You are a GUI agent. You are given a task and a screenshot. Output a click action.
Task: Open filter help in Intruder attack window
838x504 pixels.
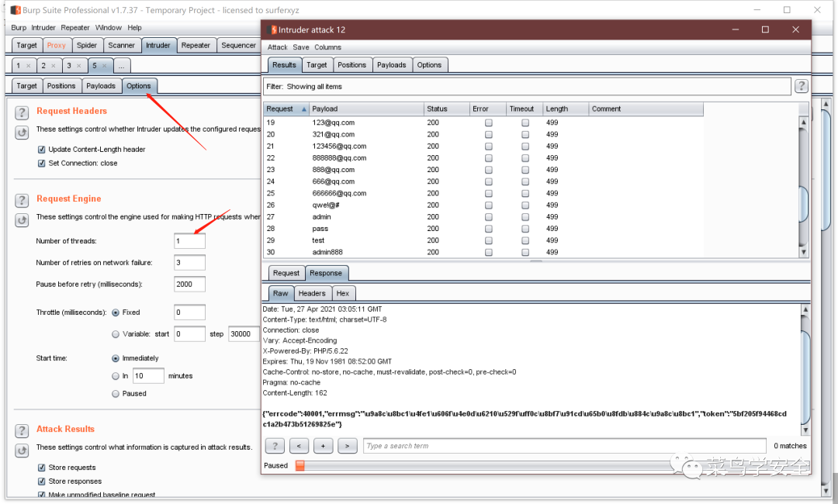tap(801, 86)
